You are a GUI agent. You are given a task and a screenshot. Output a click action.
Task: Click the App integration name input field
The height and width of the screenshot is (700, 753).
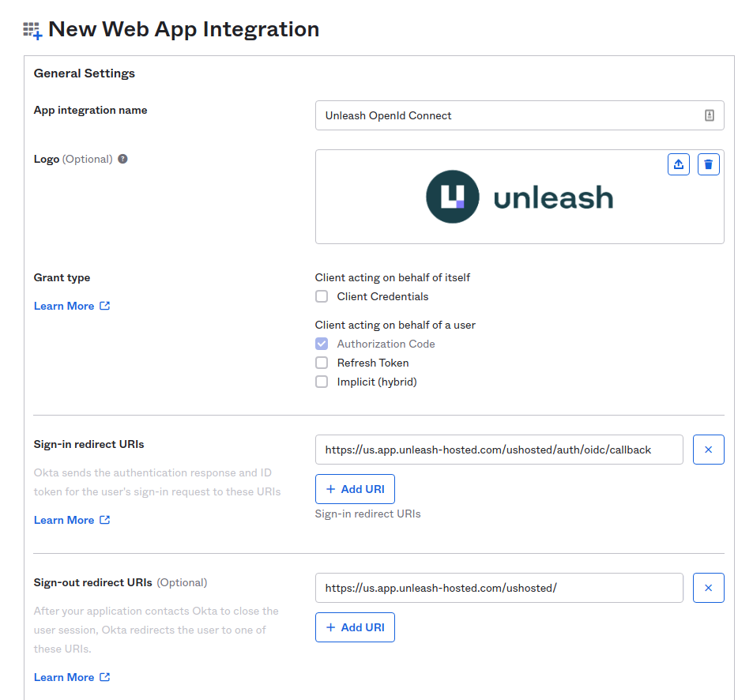514,115
